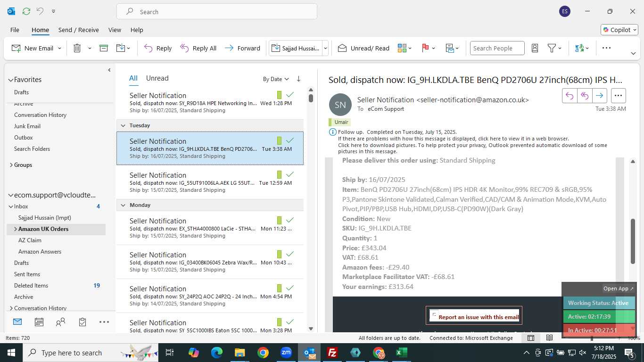This screenshot has height=362, width=644.
Task: Show All messages filter tab
Action: click(x=133, y=78)
